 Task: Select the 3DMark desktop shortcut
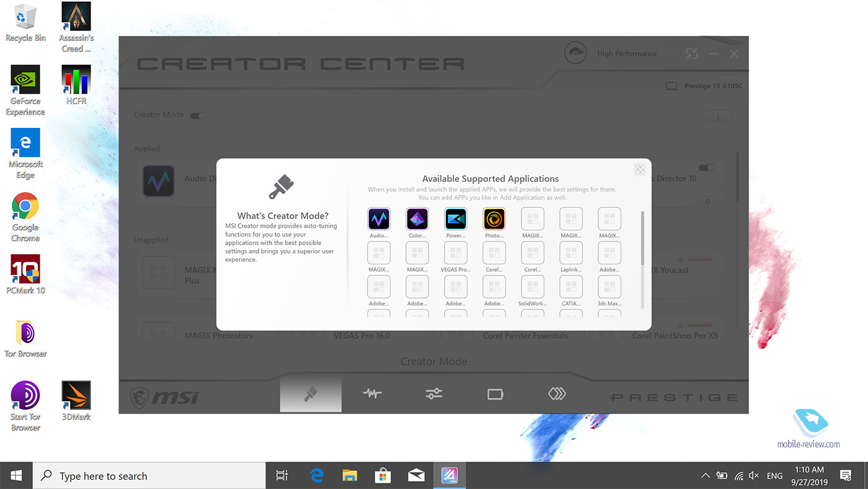[76, 402]
